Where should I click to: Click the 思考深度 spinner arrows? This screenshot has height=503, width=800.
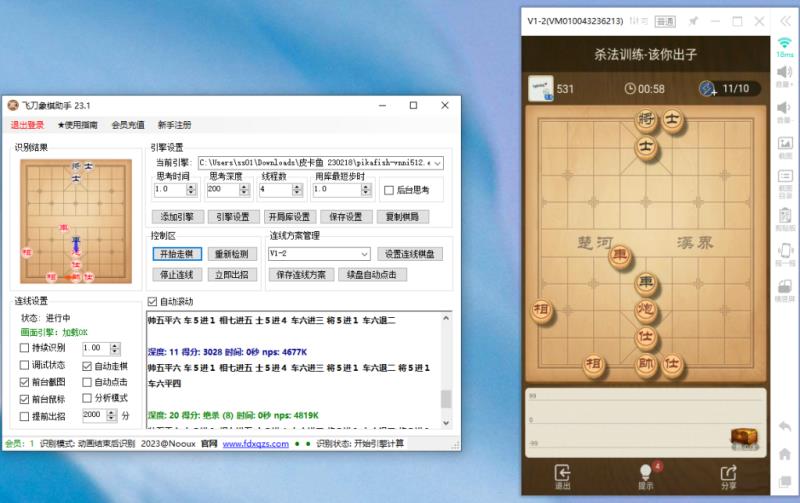[244, 190]
